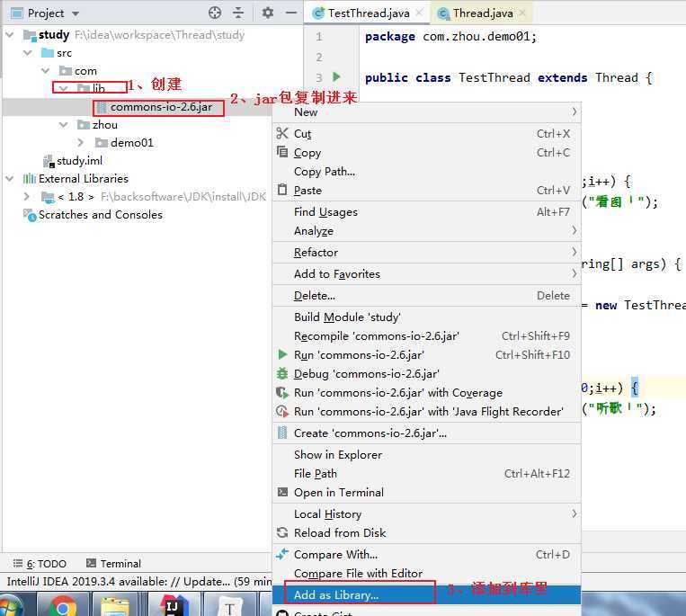Select Scratches and Consoles tree item
The width and height of the screenshot is (686, 616).
click(x=100, y=215)
